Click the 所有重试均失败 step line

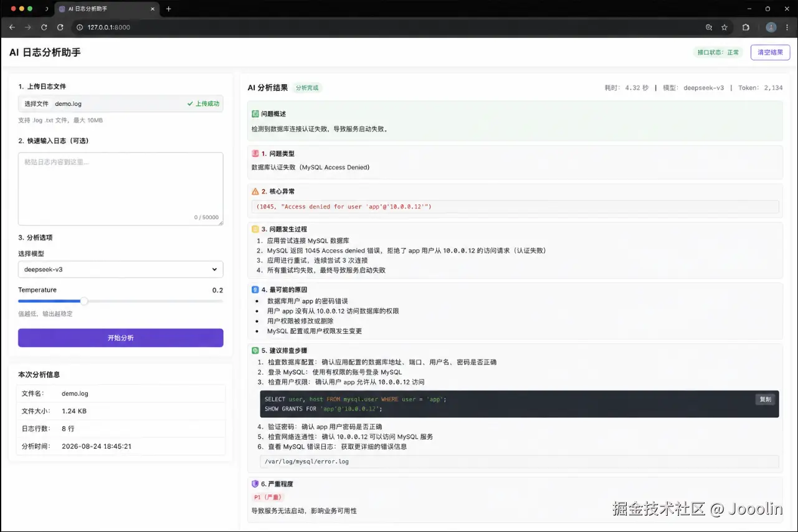tap(326, 270)
